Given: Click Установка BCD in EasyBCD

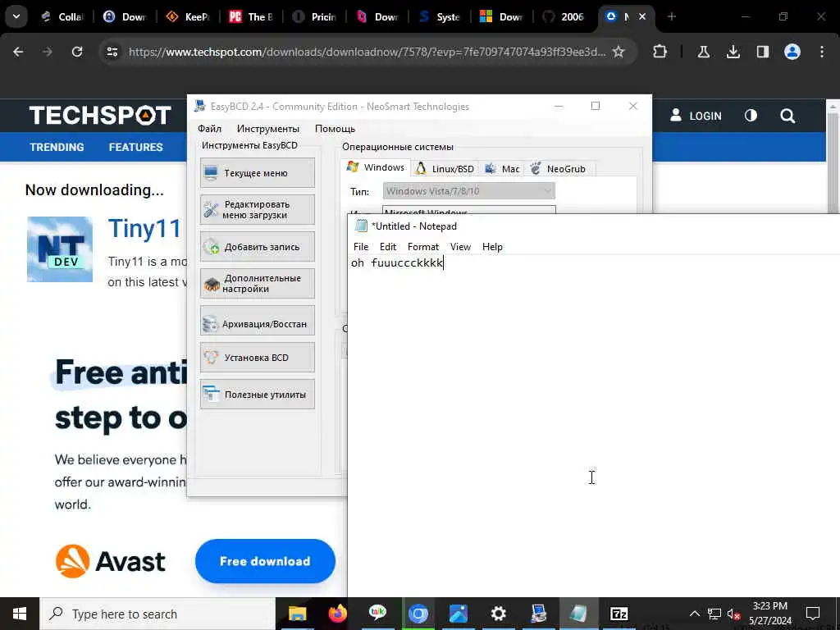Looking at the screenshot, I should (x=257, y=358).
